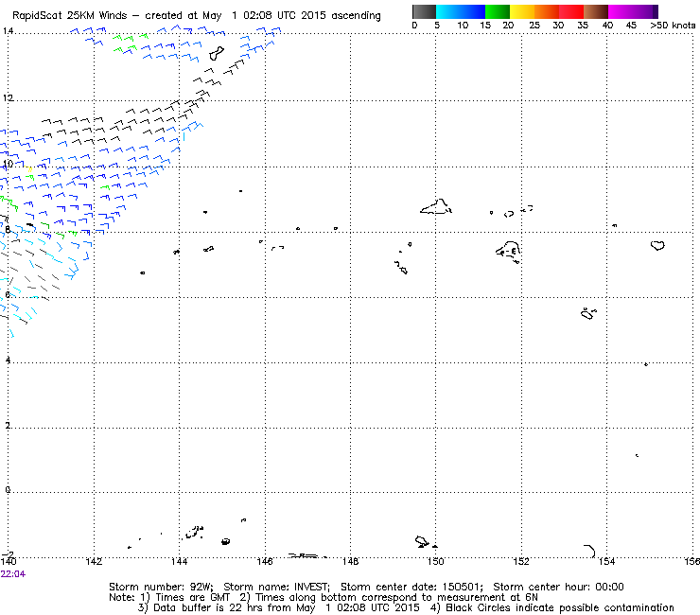Click the cyan 5-10 knots legend swatch
The width and height of the screenshot is (700, 615).
pyautogui.click(x=448, y=11)
